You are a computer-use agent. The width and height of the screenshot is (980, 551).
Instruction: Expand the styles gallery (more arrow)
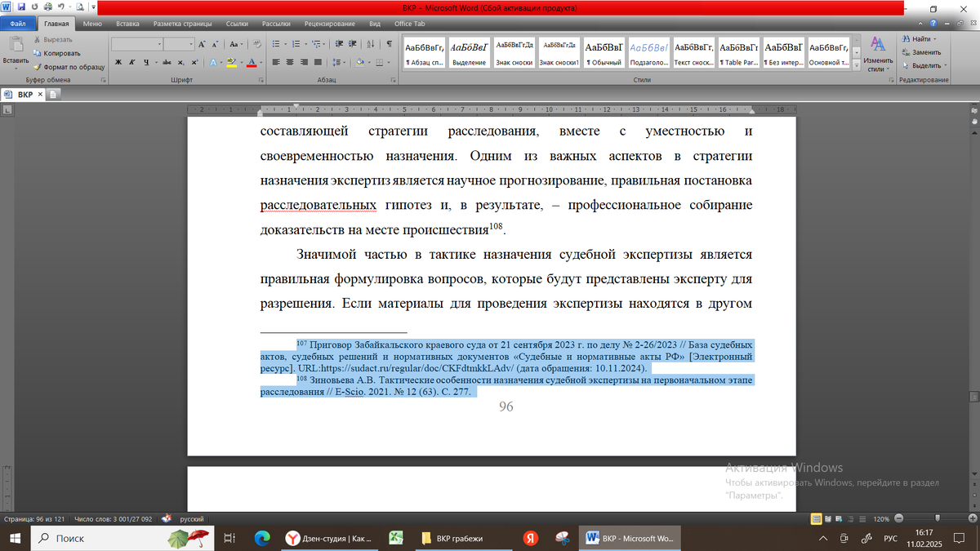pyautogui.click(x=855, y=65)
